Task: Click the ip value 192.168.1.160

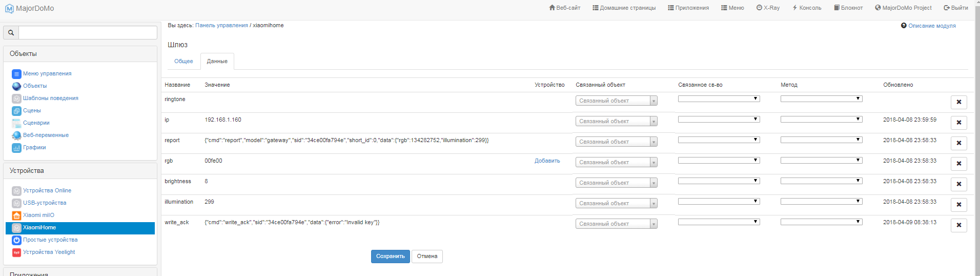Action: (223, 120)
